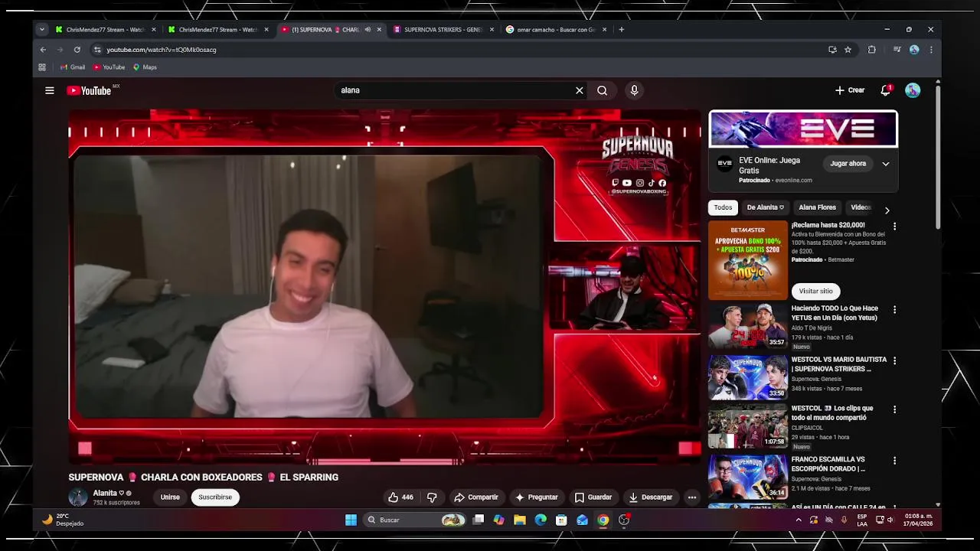Open Chrome extensions puzzle icon

pos(871,50)
